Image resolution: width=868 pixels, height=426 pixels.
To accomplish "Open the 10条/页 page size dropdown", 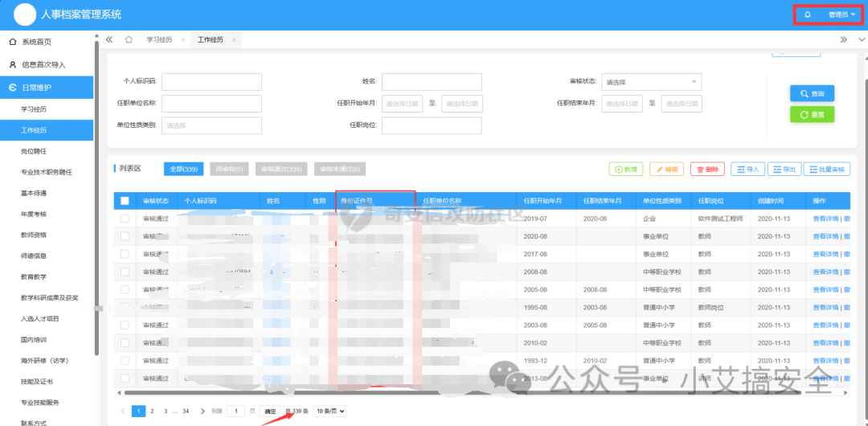I will coord(330,411).
